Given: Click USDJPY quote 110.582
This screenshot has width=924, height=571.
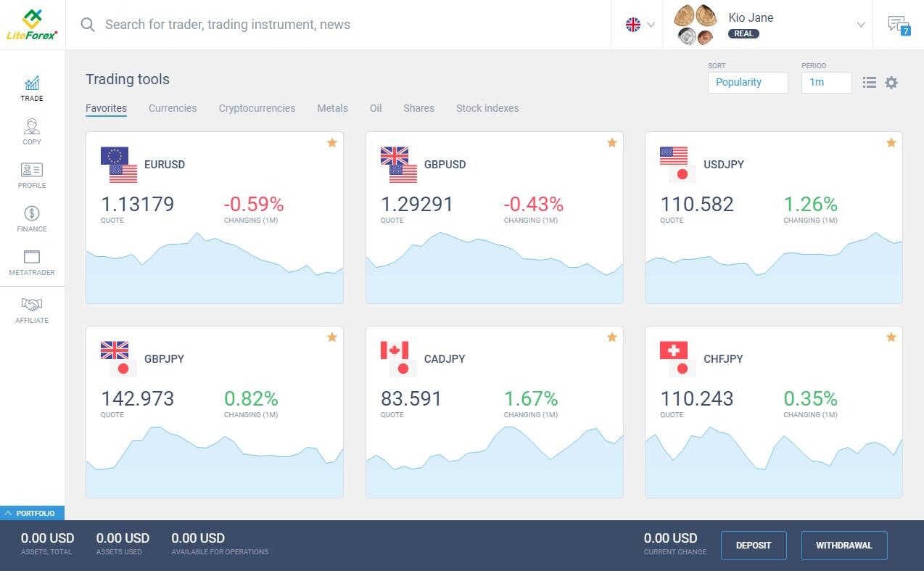Looking at the screenshot, I should coord(697,205).
